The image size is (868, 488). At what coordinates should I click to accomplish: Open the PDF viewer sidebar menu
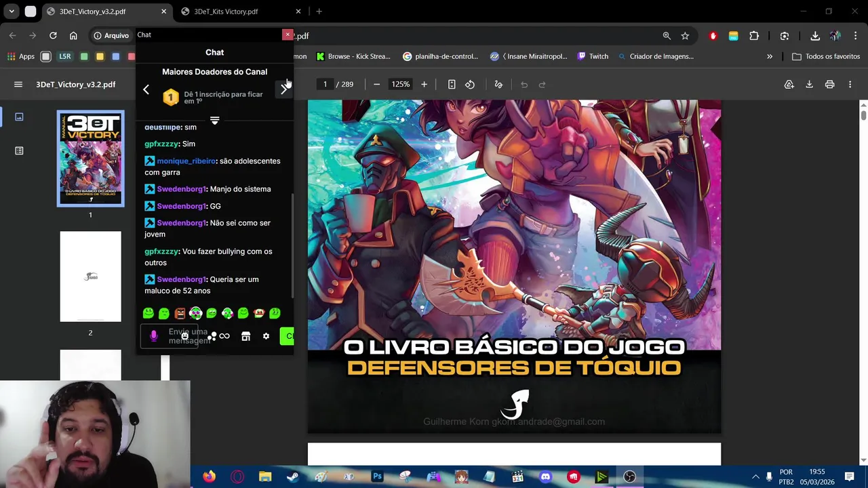[x=18, y=84]
